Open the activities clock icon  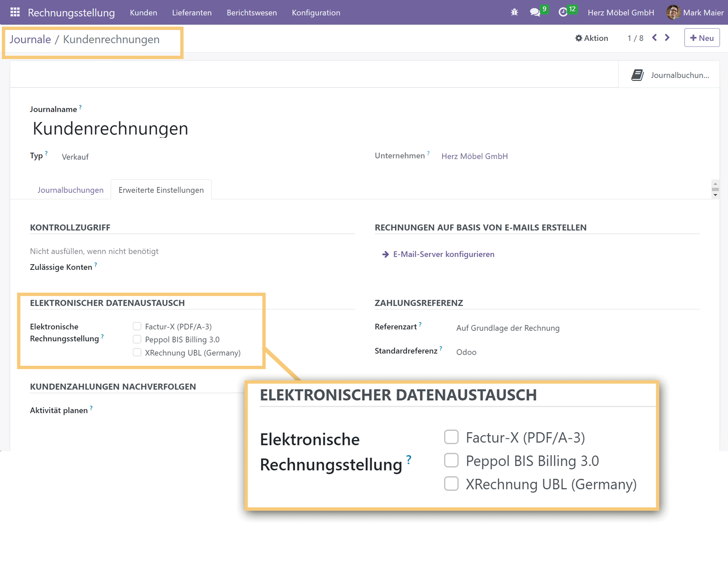tap(563, 12)
